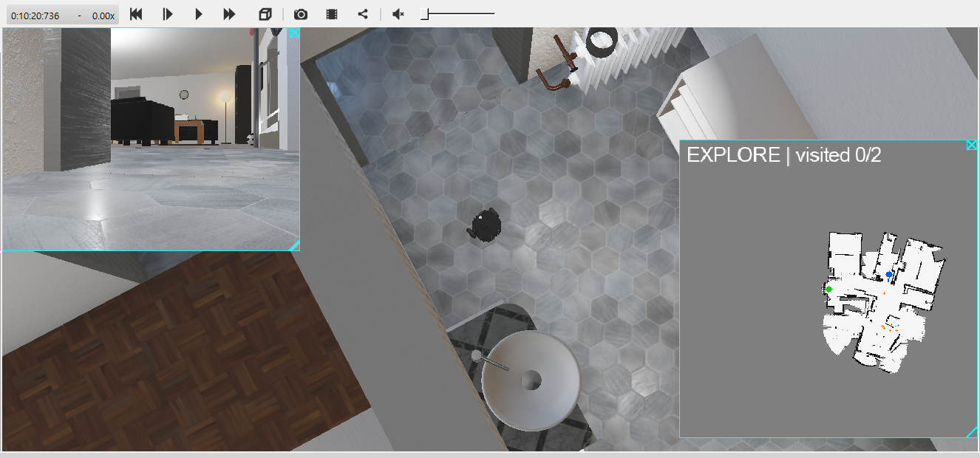Run the simulation in fast-forward mode

click(229, 14)
